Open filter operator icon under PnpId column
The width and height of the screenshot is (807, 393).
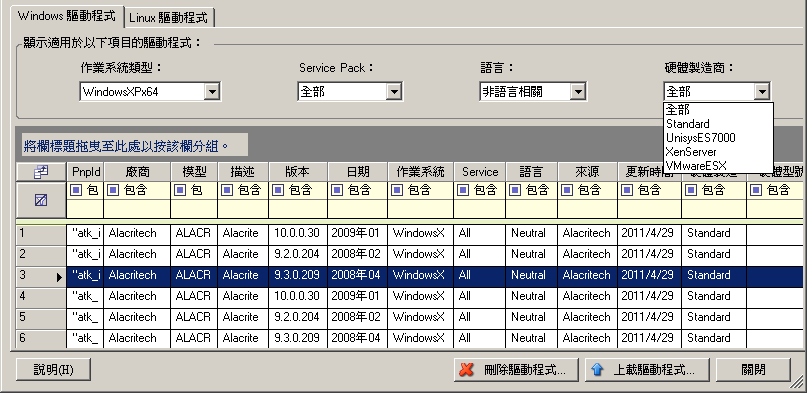coord(76,191)
